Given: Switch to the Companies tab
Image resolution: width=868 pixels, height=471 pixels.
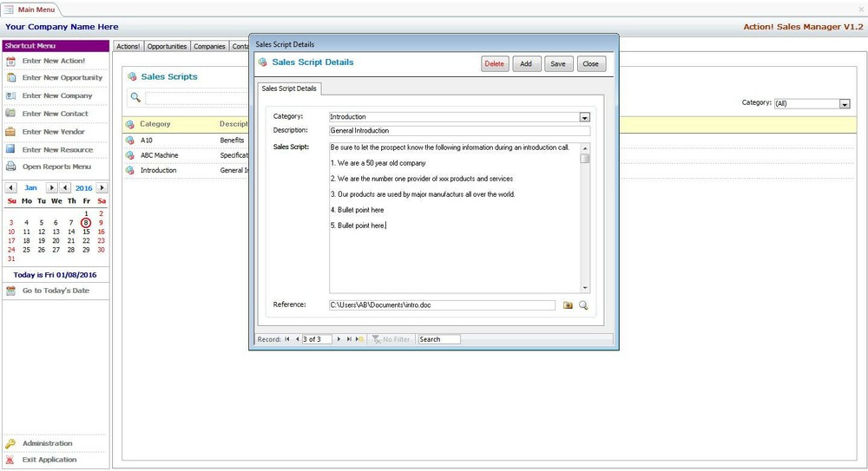Looking at the screenshot, I should (x=209, y=47).
